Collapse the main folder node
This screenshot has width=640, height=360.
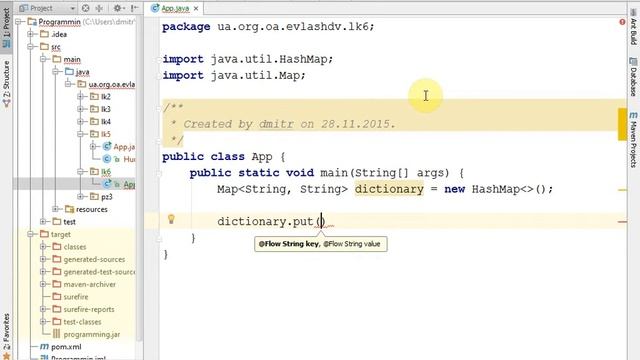click(x=43, y=59)
